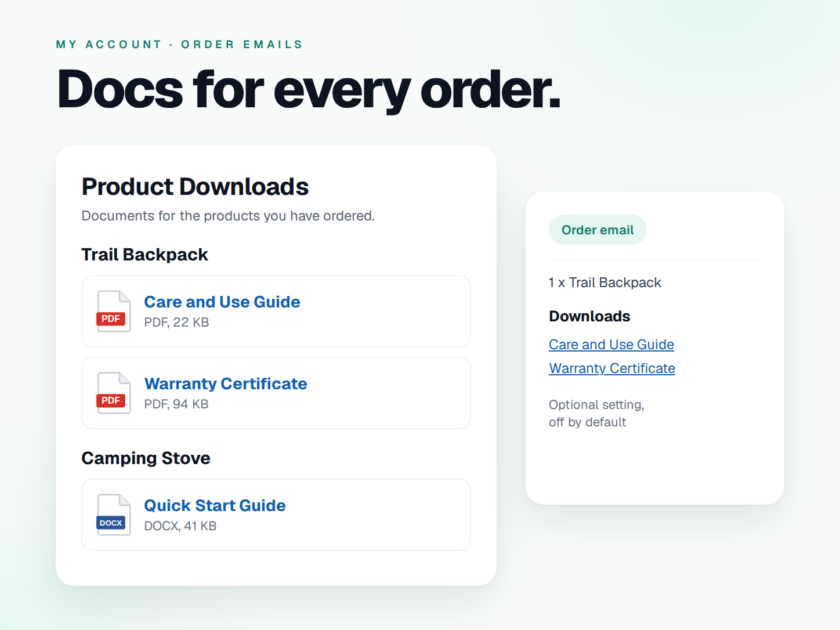Click the Care and Use Guide PDF icon
The image size is (840, 630).
[114, 311]
